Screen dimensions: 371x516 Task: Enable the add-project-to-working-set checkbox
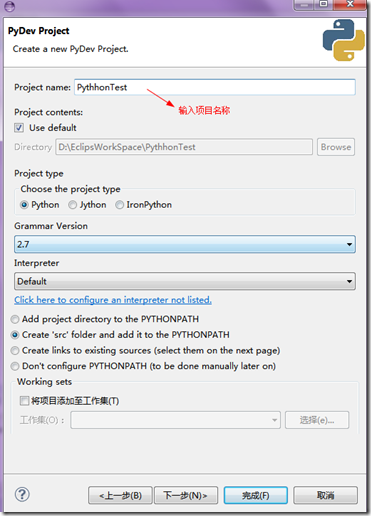click(24, 400)
